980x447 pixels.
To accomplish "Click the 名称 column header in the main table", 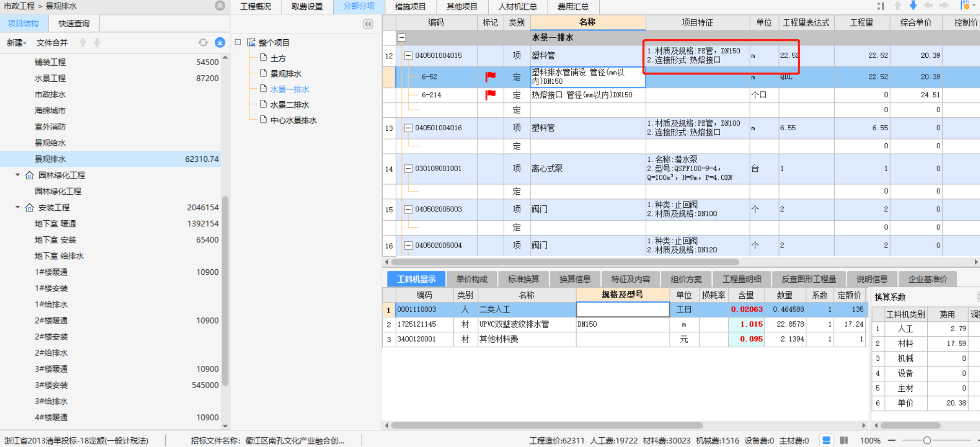I will 588,22.
